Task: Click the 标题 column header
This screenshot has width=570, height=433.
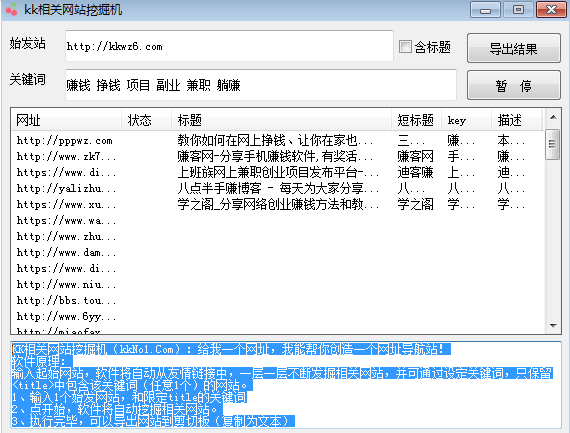Action: [281, 120]
